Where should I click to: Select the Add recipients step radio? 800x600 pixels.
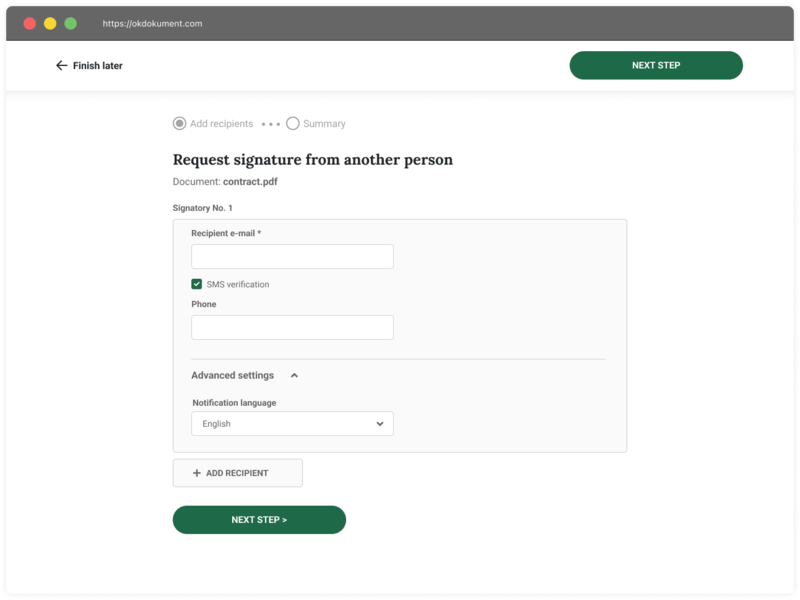point(179,124)
